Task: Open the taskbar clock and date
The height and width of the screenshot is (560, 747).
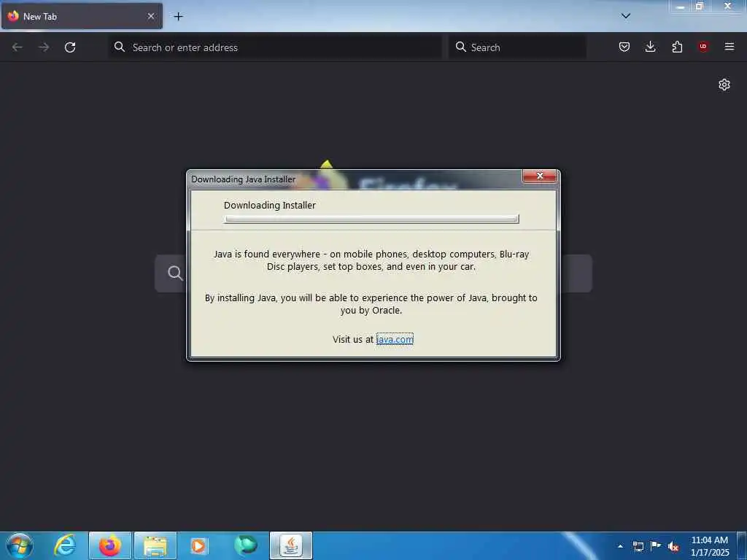Action: point(710,546)
